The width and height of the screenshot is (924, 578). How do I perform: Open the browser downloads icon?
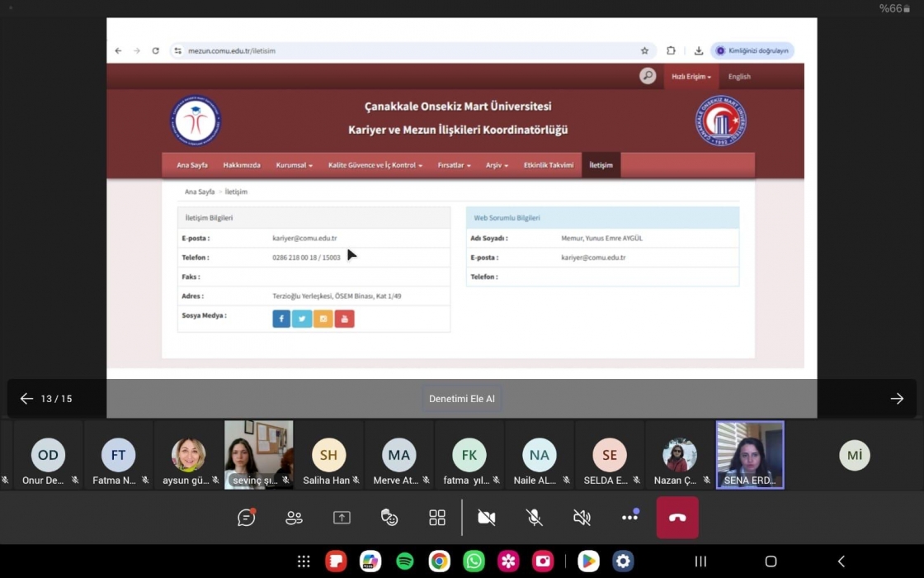click(x=698, y=50)
